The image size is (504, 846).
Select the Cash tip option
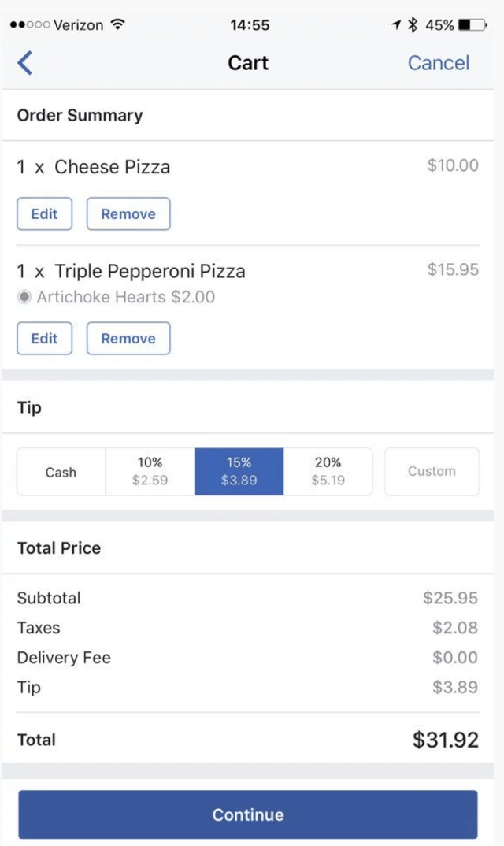point(61,472)
